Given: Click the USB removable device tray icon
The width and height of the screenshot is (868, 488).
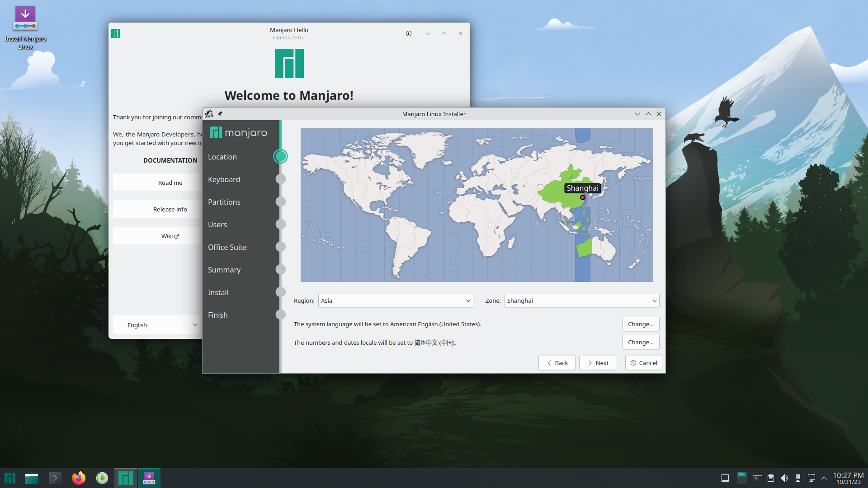Looking at the screenshot, I should click(798, 478).
